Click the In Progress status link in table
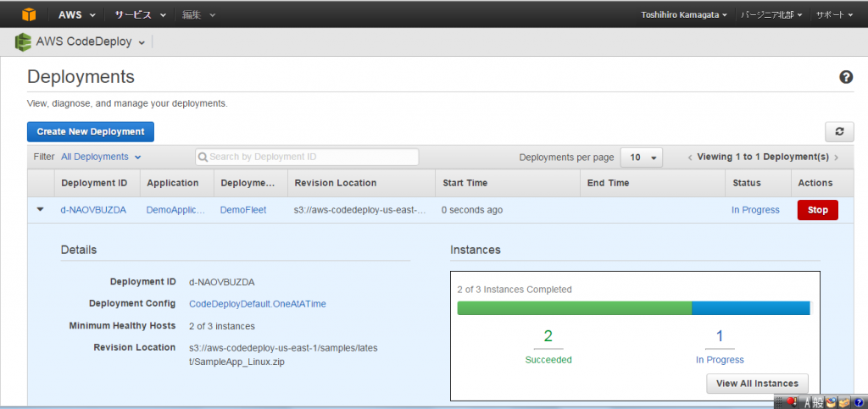This screenshot has height=409, width=868. pos(755,210)
